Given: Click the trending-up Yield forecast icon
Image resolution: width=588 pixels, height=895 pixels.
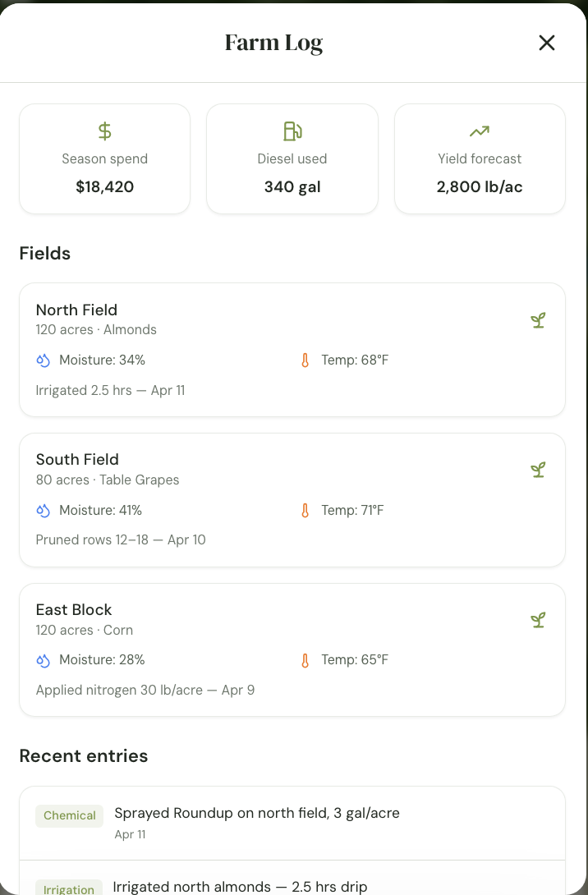Looking at the screenshot, I should tap(480, 131).
